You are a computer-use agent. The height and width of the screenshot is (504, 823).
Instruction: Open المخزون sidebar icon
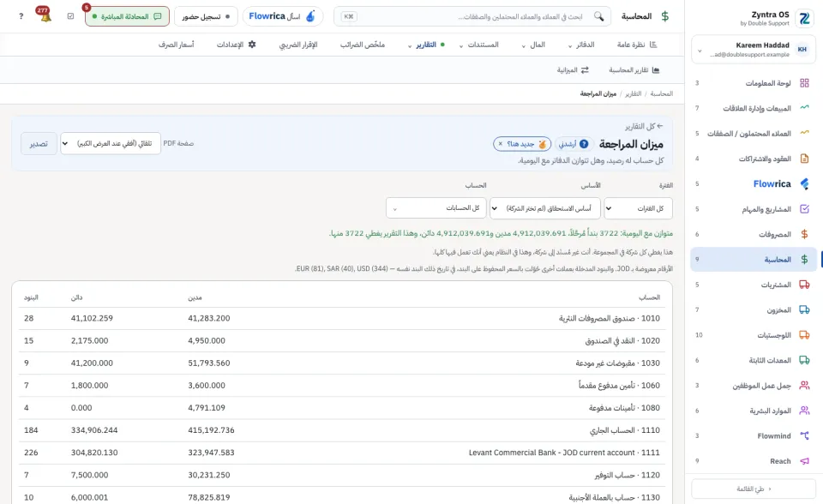pos(804,309)
